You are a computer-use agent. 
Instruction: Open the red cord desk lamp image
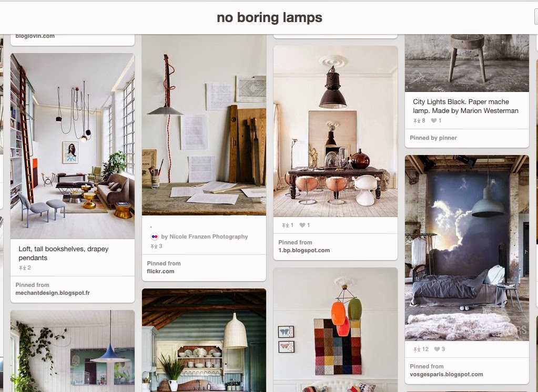point(204,125)
